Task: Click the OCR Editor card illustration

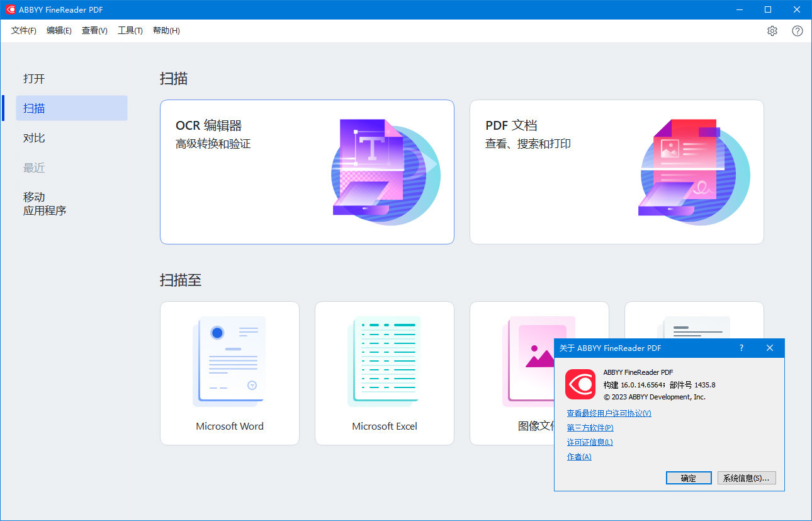Action: [x=385, y=171]
